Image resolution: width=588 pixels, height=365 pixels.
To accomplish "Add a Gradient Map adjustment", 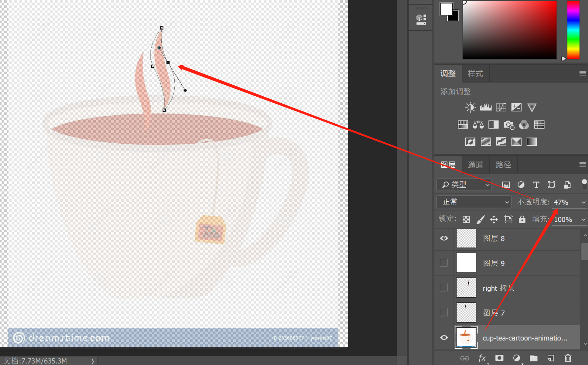I will click(532, 142).
